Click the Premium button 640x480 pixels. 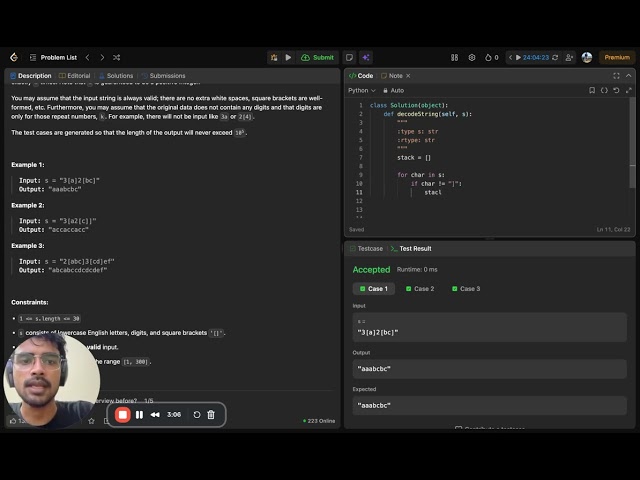click(x=617, y=58)
